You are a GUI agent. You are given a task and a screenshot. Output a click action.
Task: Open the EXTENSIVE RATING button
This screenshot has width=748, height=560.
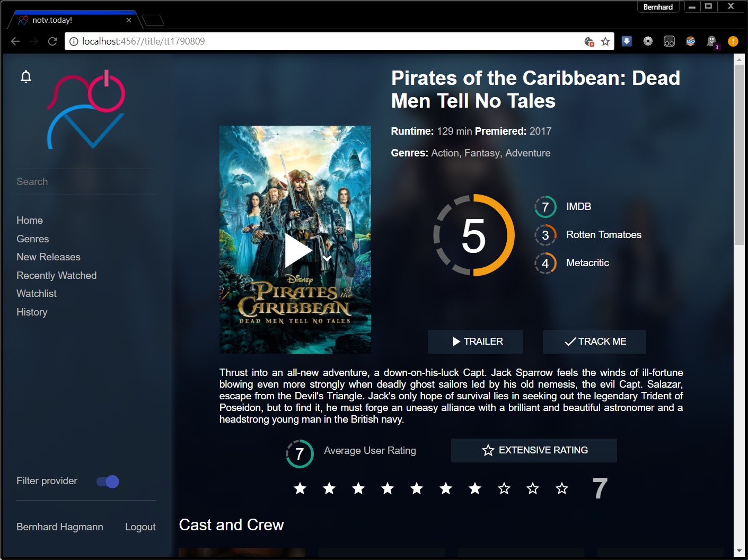[x=534, y=450]
